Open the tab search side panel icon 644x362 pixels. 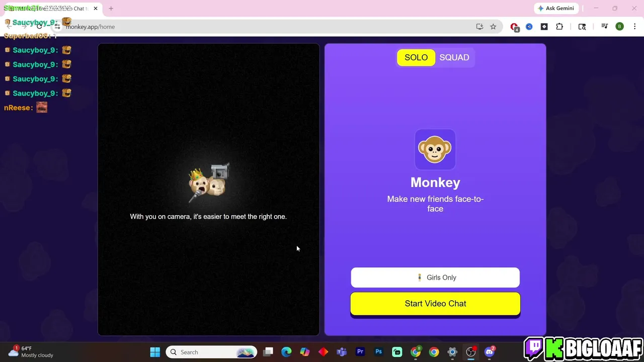582,27
